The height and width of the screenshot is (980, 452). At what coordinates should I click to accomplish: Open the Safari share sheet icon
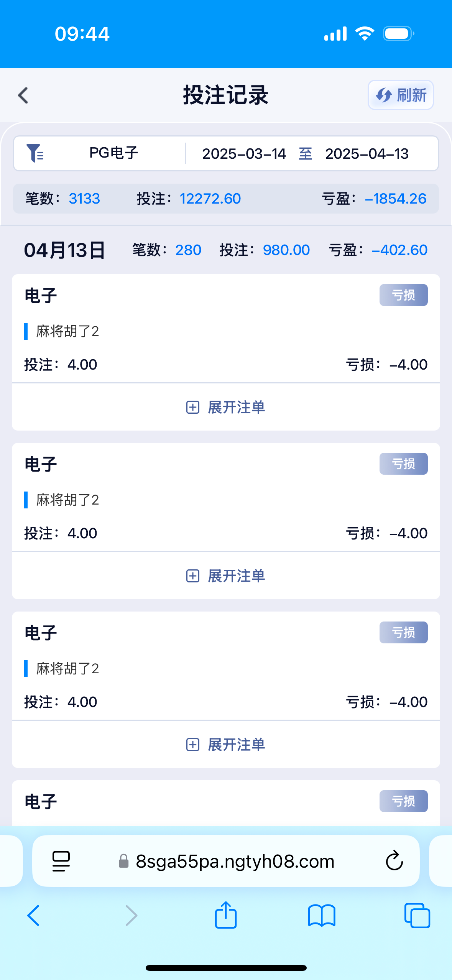click(226, 915)
